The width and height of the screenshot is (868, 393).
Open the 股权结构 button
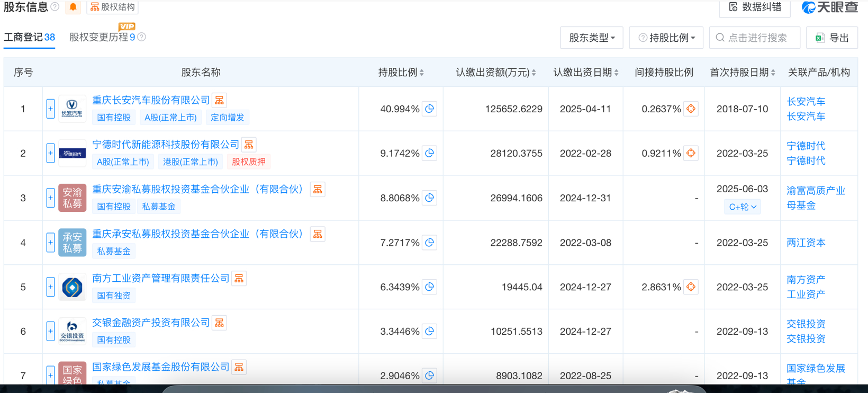pyautogui.click(x=112, y=7)
